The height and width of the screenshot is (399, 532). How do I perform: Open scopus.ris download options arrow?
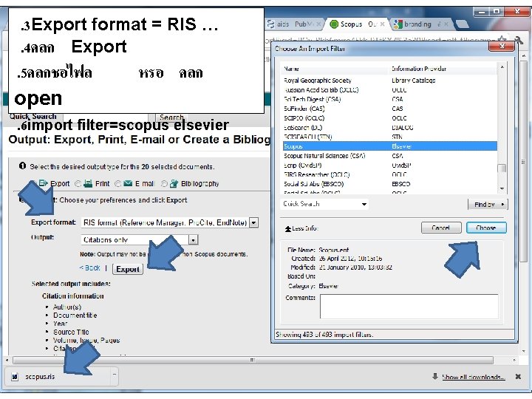point(115,375)
